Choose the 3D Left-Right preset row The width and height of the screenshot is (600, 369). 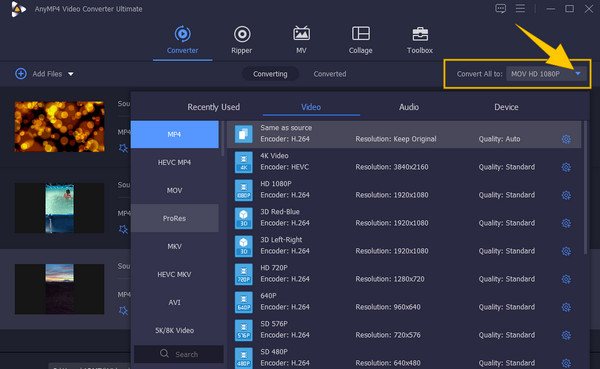404,246
